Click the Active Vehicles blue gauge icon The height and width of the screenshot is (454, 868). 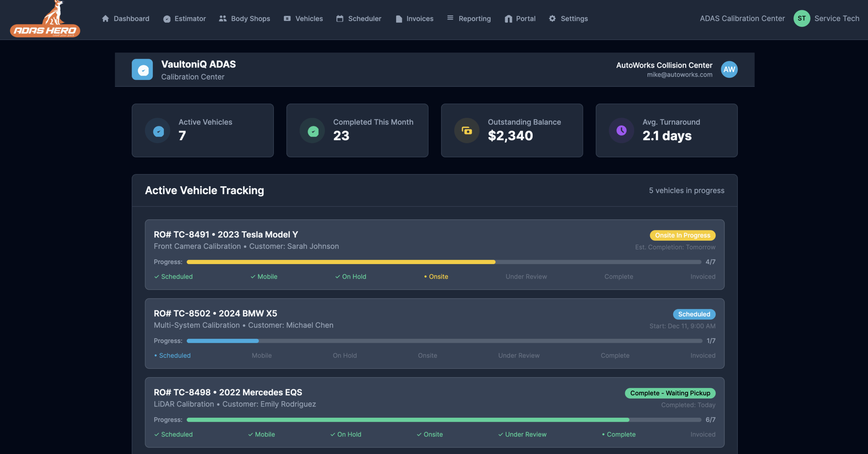[158, 131]
